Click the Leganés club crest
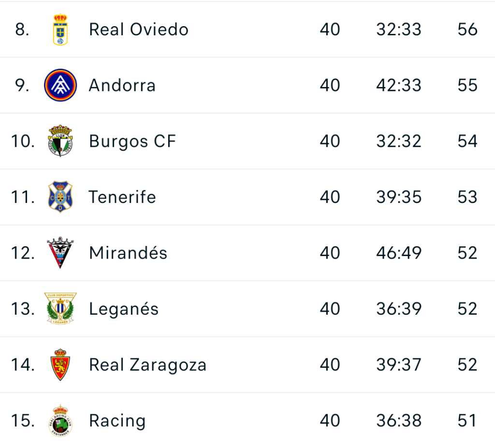The height and width of the screenshot is (448, 495). point(60,309)
